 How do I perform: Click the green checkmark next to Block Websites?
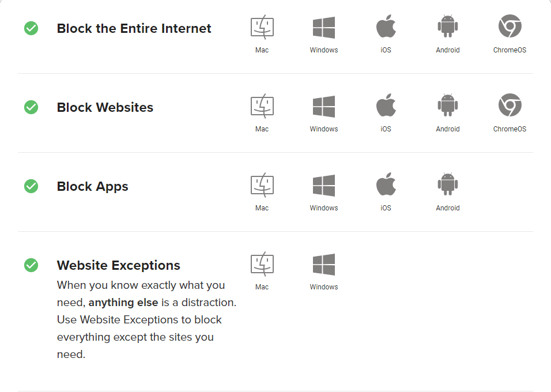click(31, 107)
